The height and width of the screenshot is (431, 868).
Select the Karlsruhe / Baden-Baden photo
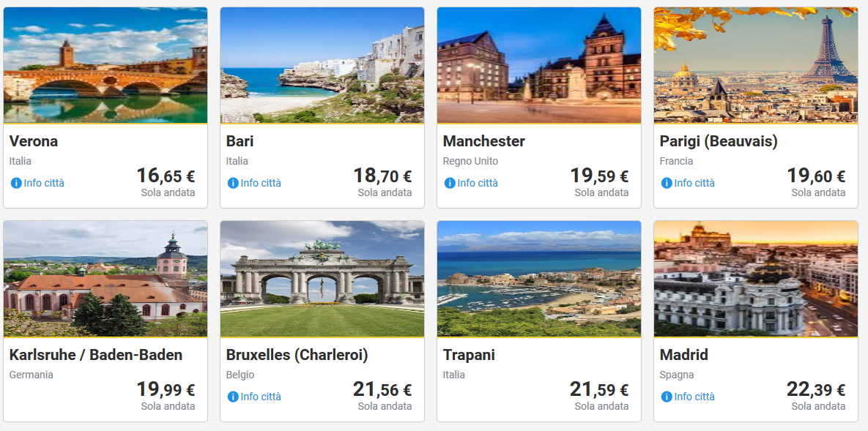(105, 279)
